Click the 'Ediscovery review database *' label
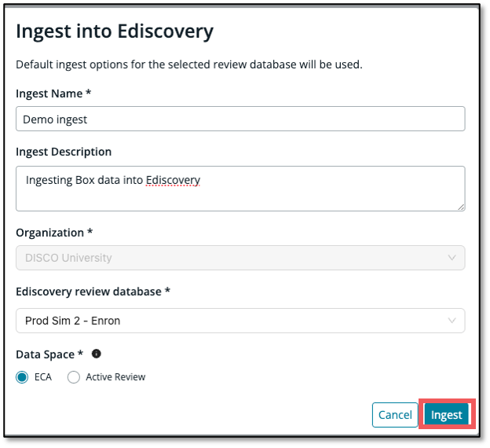490x448 pixels. [x=93, y=292]
